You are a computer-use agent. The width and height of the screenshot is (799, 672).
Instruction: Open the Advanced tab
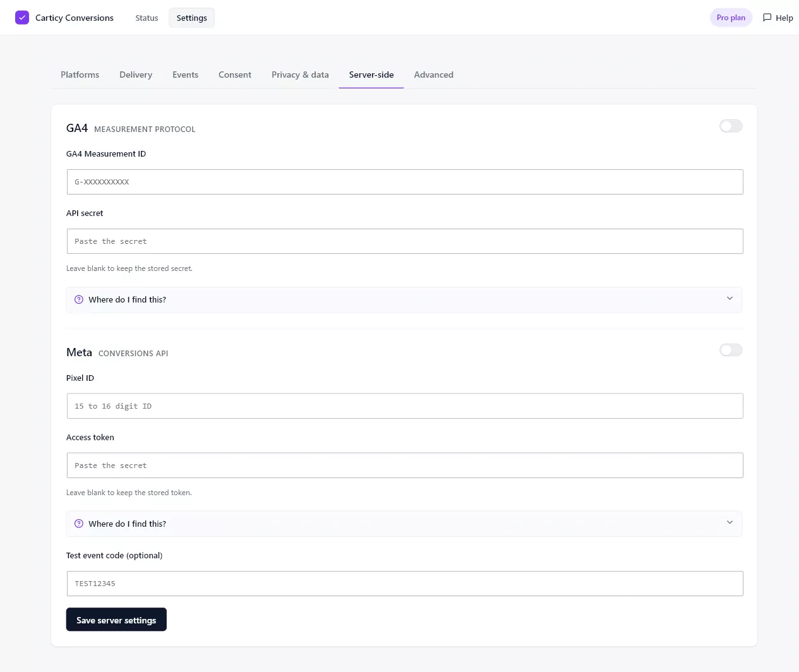point(433,75)
